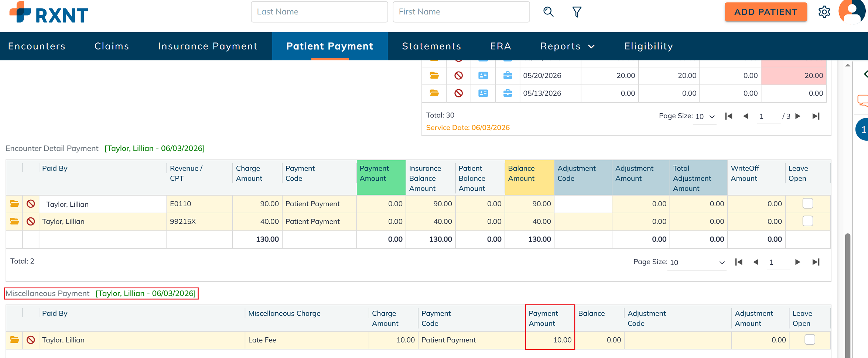Open the settings gear icon

[824, 12]
